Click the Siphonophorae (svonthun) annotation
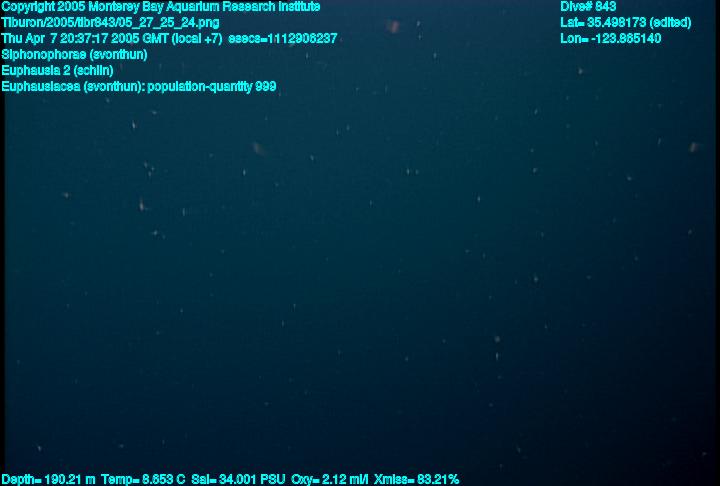 click(74, 55)
